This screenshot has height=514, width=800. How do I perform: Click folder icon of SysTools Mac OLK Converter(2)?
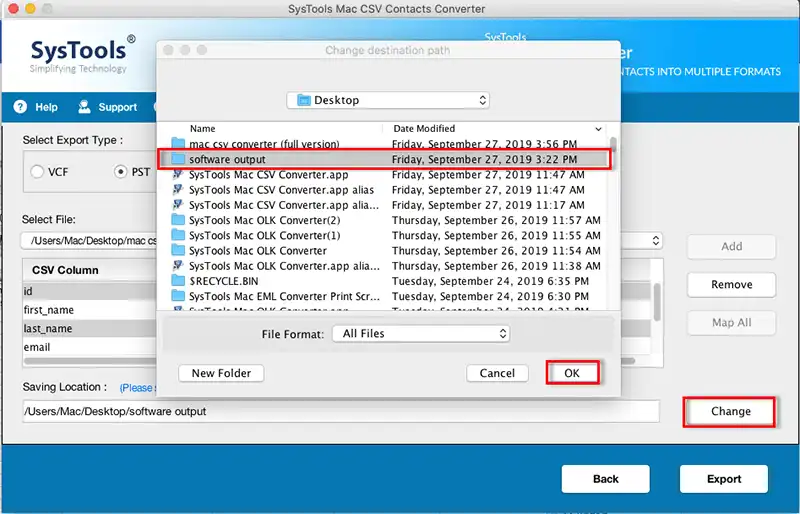pyautogui.click(x=178, y=220)
